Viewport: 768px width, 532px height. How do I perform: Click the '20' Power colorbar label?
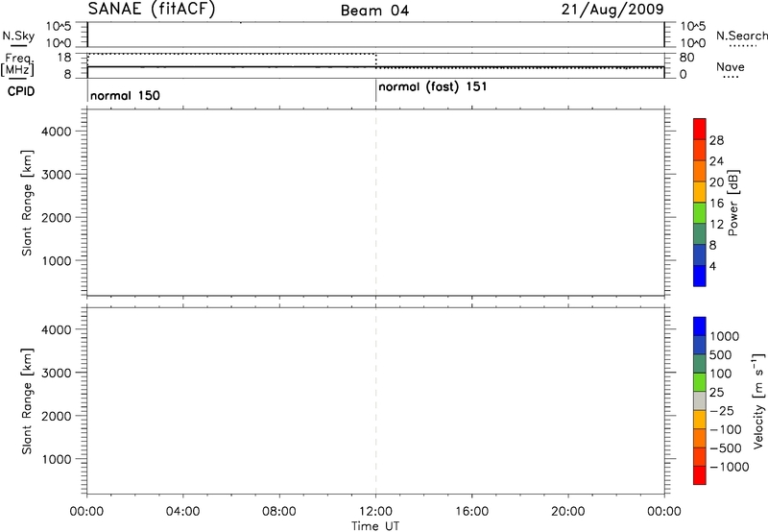716,182
